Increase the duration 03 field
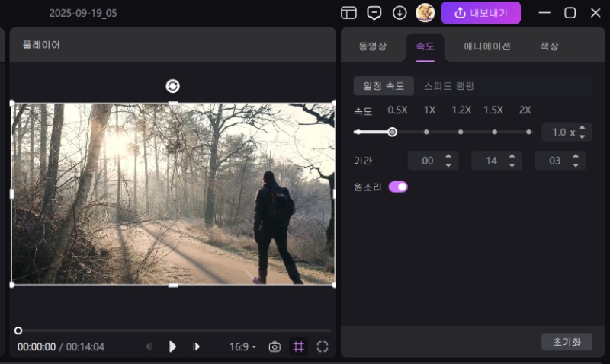The image size is (610, 364). pos(576,156)
